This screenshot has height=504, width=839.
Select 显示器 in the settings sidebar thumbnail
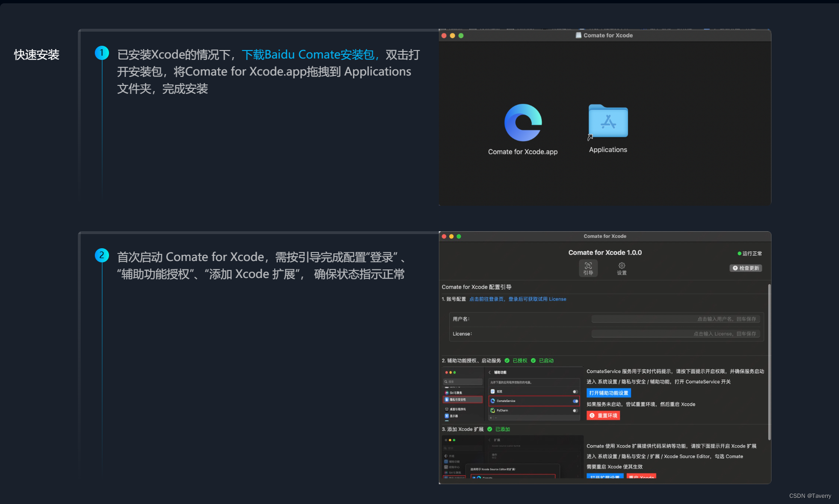coord(452,416)
